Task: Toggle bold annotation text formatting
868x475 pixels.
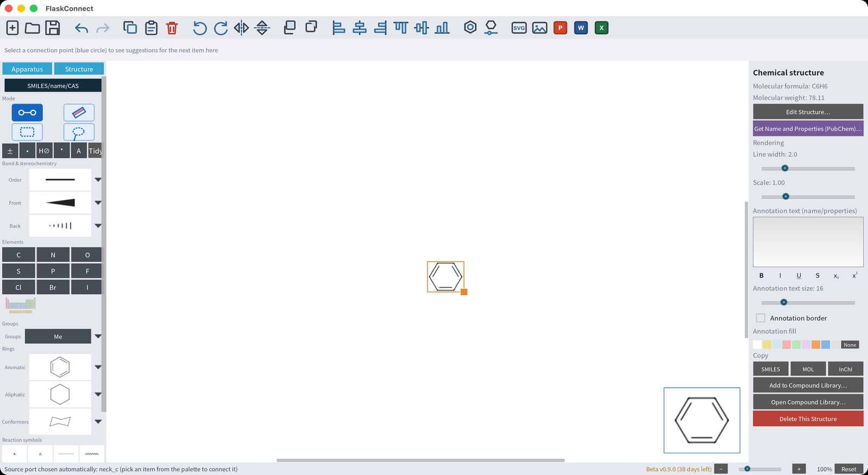Action: [x=761, y=276]
